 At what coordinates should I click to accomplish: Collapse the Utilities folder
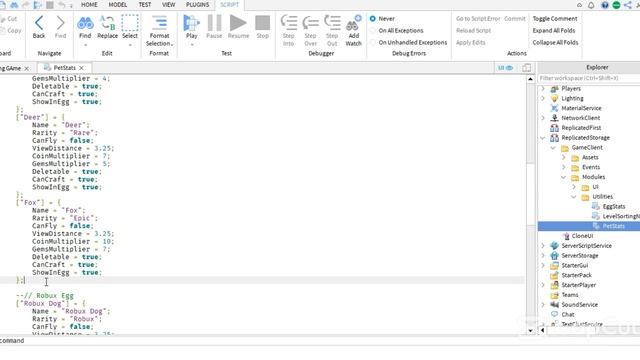[574, 197]
